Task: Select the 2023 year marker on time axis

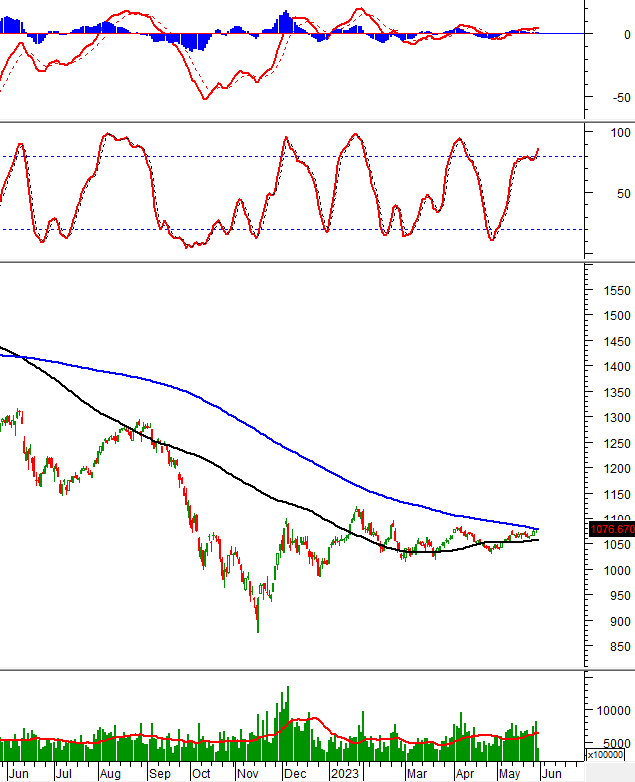Action: click(x=345, y=774)
